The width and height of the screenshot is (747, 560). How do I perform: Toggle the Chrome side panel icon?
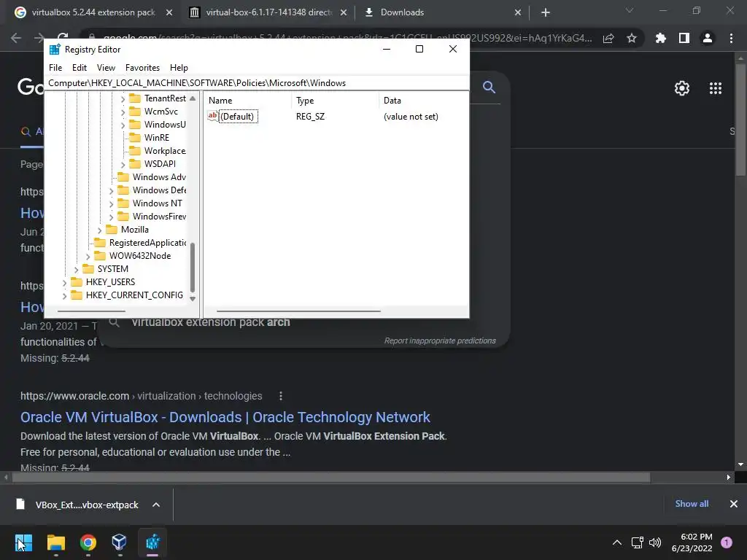point(684,38)
